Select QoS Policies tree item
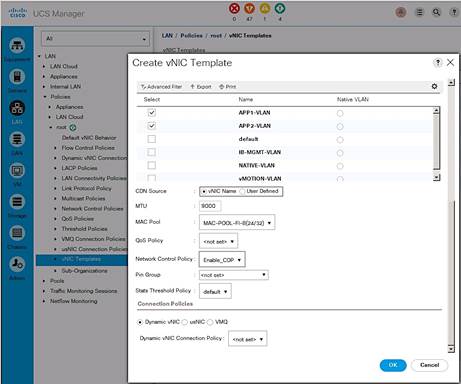Viewport: 461px width, 384px height. click(77, 219)
